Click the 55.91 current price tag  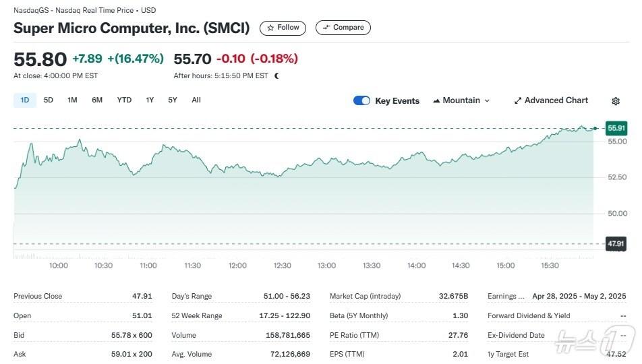616,127
